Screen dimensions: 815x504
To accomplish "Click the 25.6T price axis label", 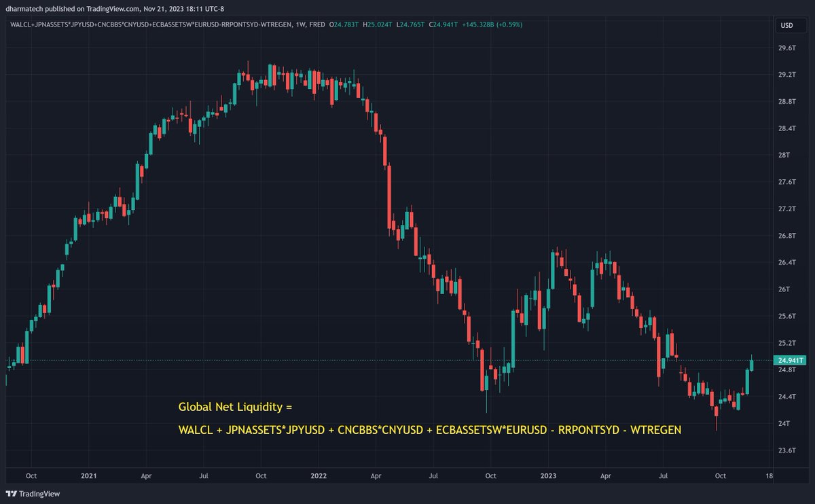I will pos(787,316).
